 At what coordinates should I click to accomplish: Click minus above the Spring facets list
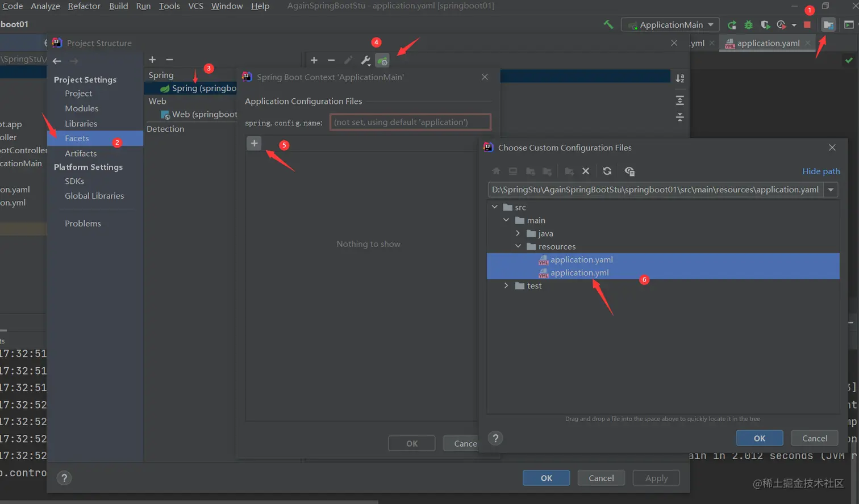(x=169, y=60)
